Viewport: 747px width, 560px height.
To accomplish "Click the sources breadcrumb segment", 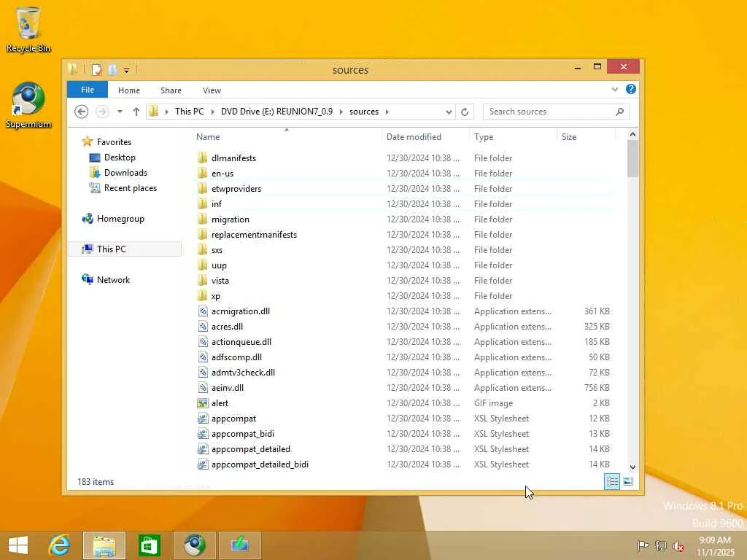I will coord(364,112).
